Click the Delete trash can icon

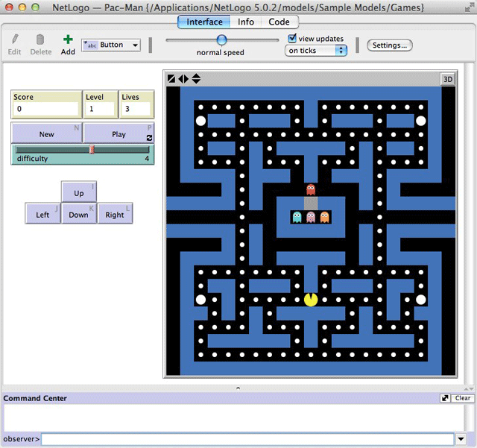point(40,40)
